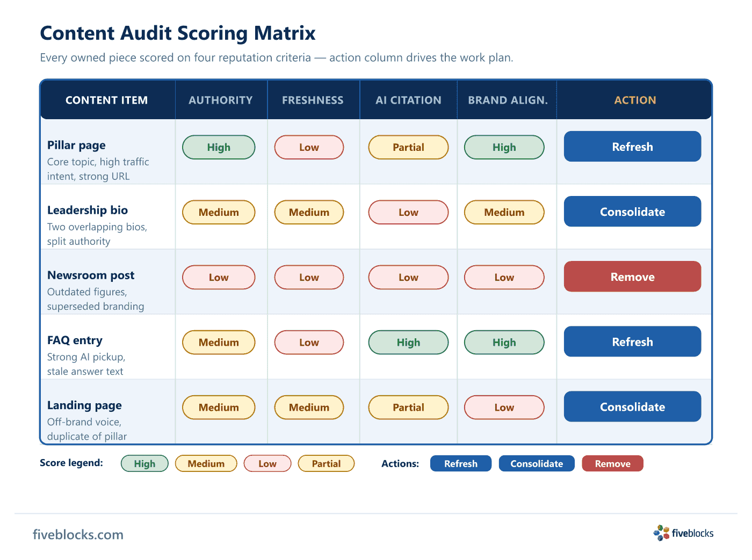Click the Leadership bio Brand Align Medium pill
Viewport: 752px width, 560px height.
504,212
